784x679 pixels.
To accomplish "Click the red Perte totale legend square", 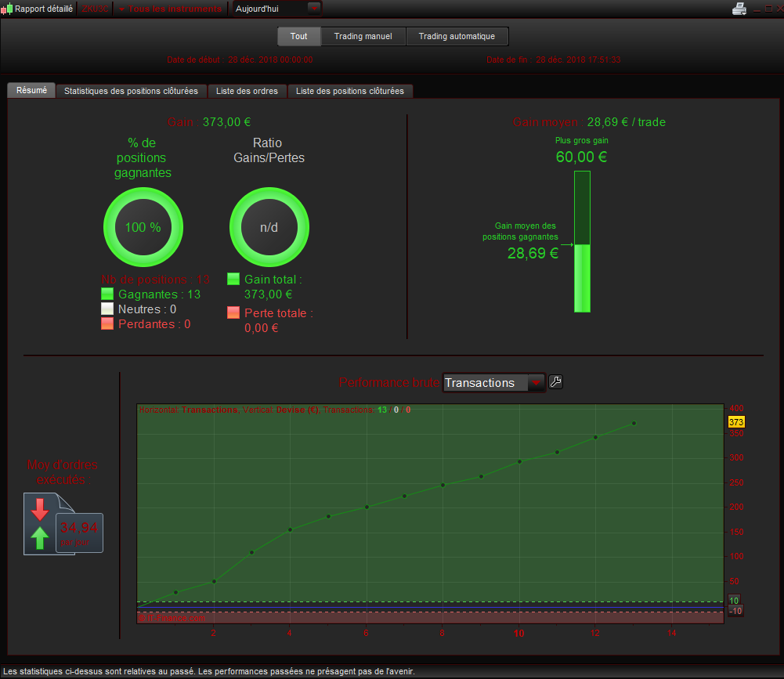I will [233, 312].
